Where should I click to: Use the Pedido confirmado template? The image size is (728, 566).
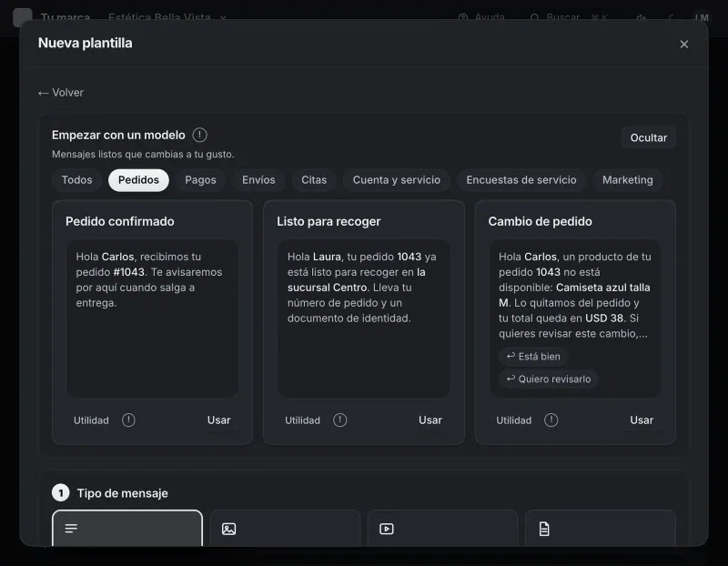pyautogui.click(x=218, y=420)
